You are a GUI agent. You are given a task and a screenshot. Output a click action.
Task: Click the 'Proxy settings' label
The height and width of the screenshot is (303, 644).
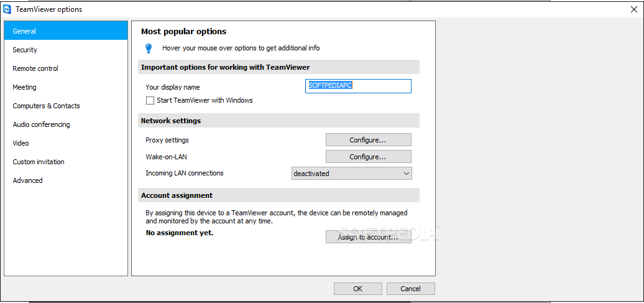(167, 140)
